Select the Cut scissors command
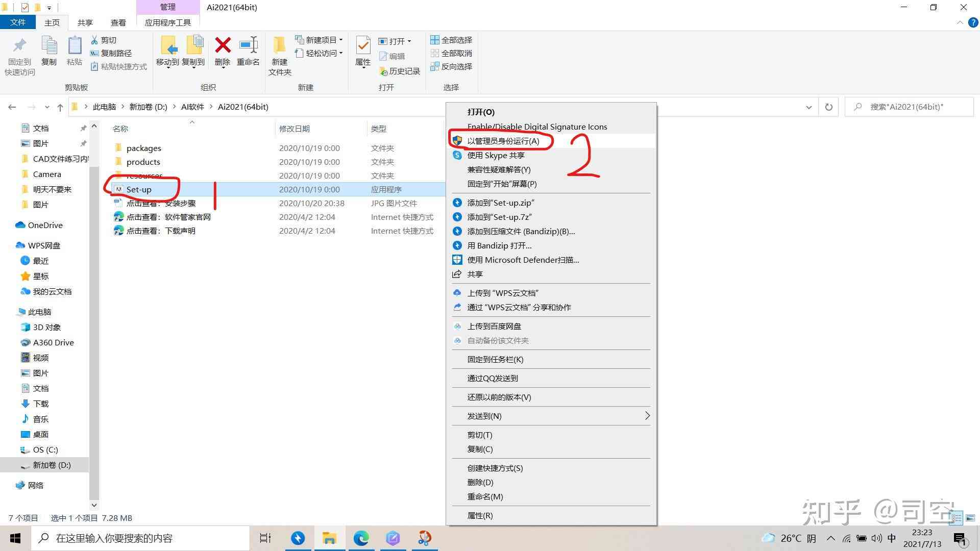Image resolution: width=980 pixels, height=551 pixels. (x=104, y=40)
